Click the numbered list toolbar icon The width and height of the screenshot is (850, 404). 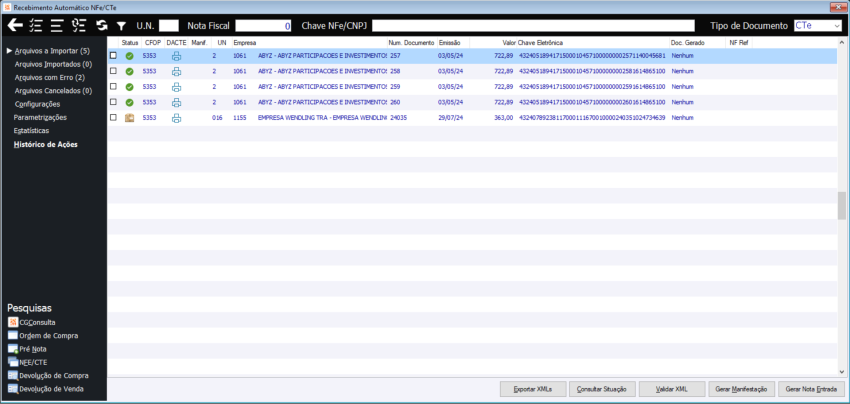click(x=79, y=25)
